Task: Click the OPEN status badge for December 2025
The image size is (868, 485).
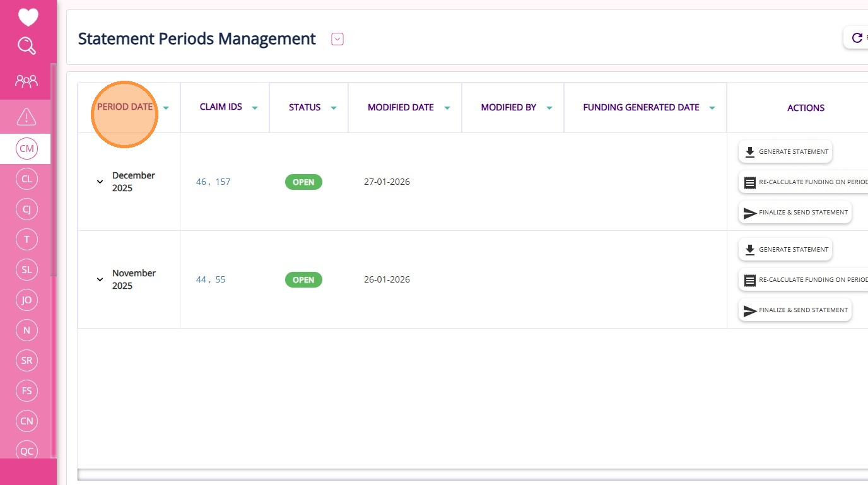Action: [x=303, y=182]
